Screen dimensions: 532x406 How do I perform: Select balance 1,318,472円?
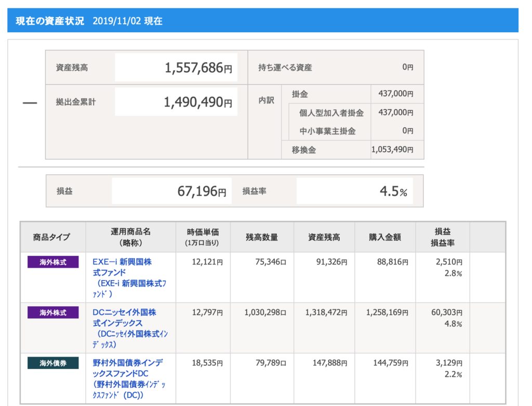(326, 312)
